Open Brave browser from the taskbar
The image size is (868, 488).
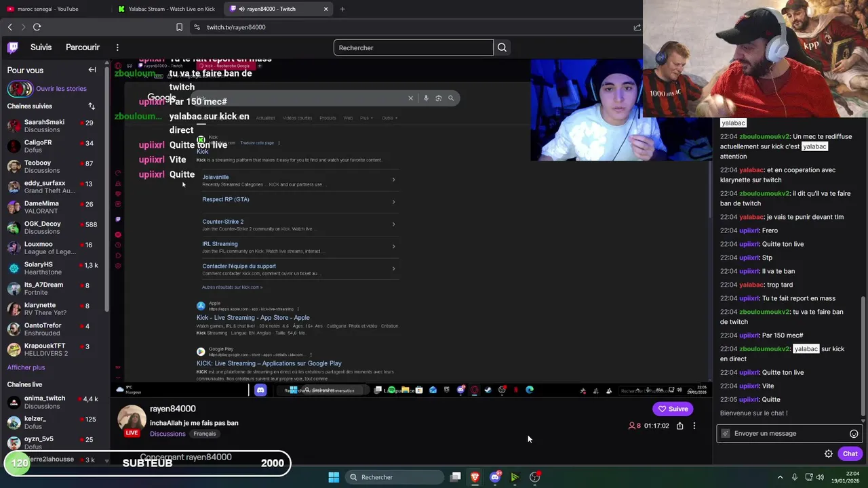pyautogui.click(x=475, y=477)
